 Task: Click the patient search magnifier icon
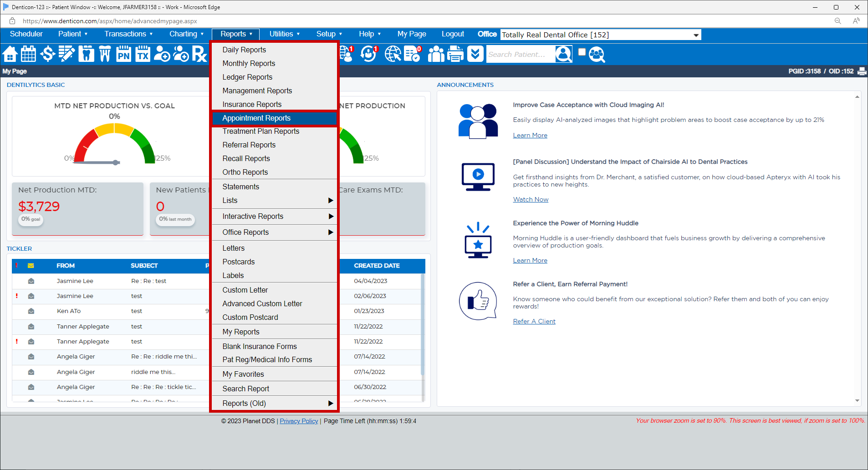(x=564, y=54)
